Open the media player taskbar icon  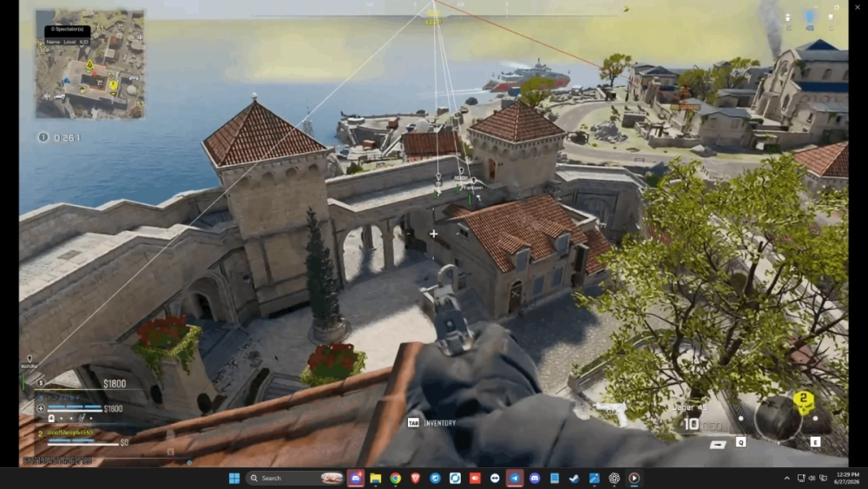point(634,478)
